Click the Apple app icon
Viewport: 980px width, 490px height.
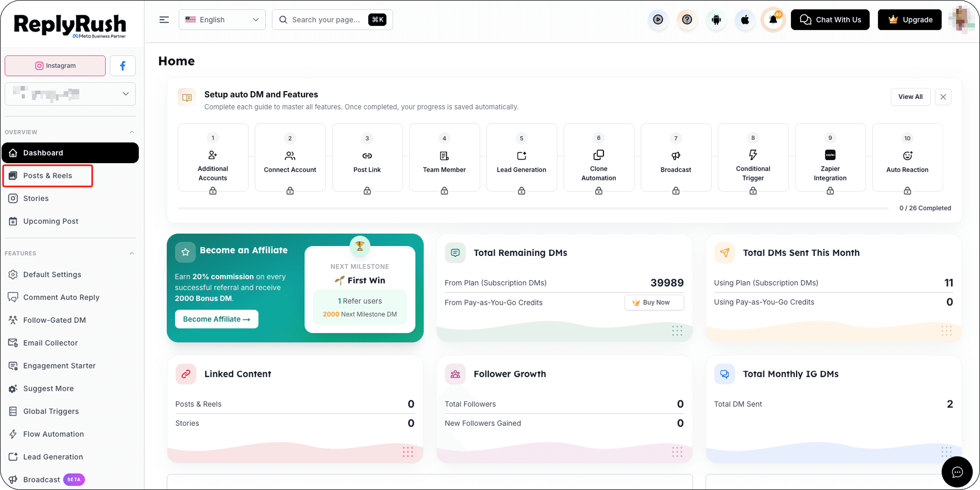745,20
